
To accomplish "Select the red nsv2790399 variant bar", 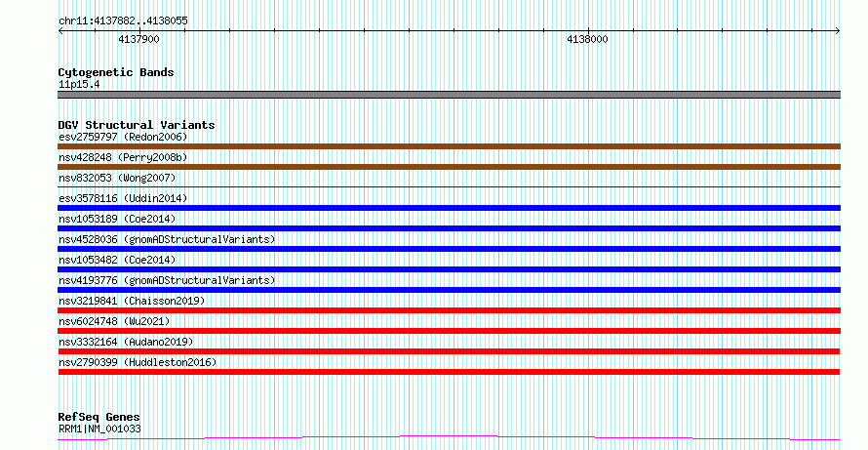I will 449,372.
